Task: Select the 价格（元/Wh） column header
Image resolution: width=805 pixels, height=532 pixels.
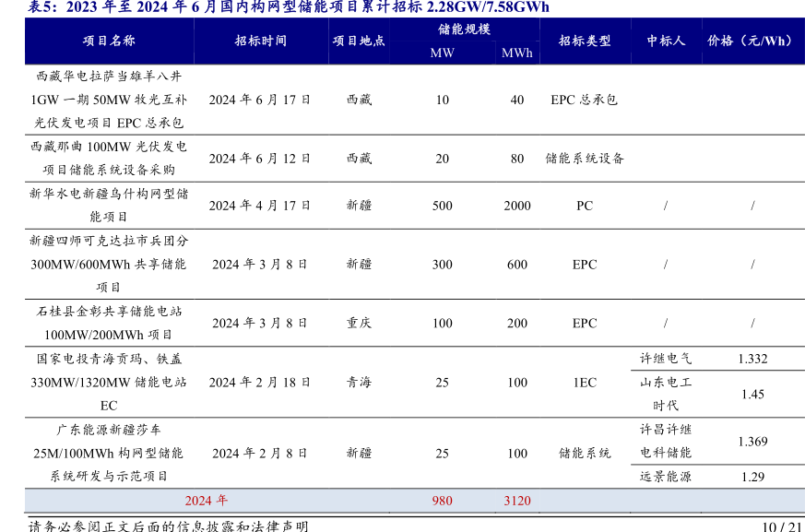Action: tap(751, 41)
